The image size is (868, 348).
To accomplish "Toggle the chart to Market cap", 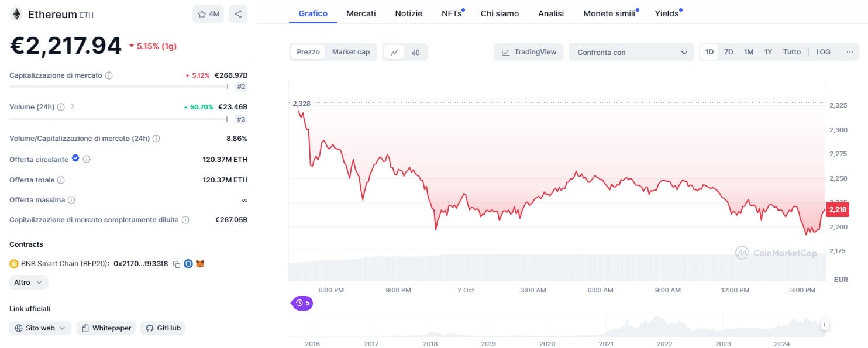I will pos(351,52).
